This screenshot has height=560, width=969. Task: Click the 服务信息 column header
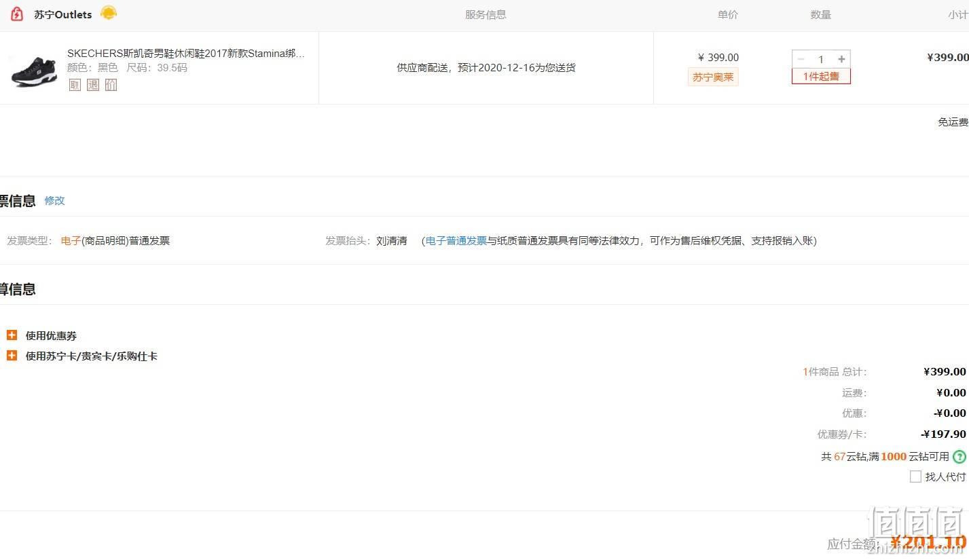[x=486, y=14]
